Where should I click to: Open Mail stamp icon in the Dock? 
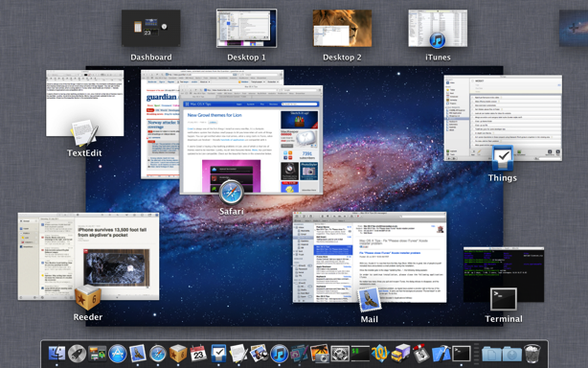coord(138,354)
